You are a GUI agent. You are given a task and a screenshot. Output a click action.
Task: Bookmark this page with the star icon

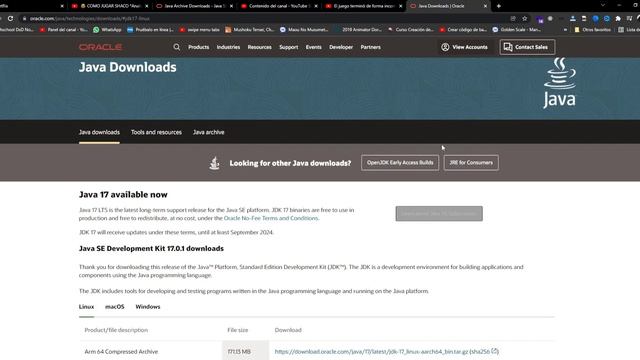click(524, 18)
